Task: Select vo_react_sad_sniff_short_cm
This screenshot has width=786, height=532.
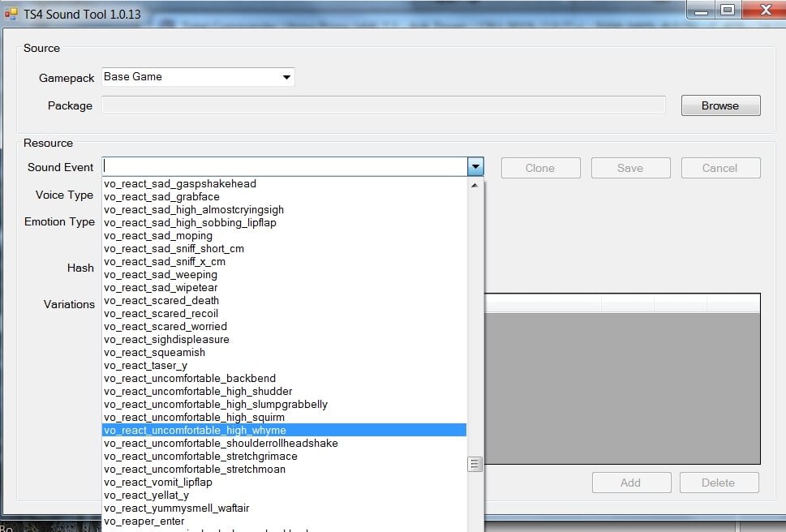Action: tap(284, 249)
